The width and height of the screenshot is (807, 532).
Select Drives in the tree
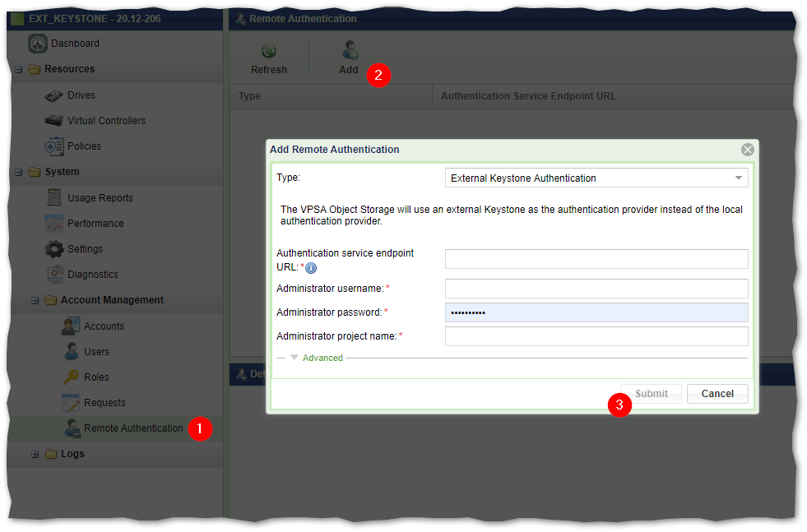81,95
